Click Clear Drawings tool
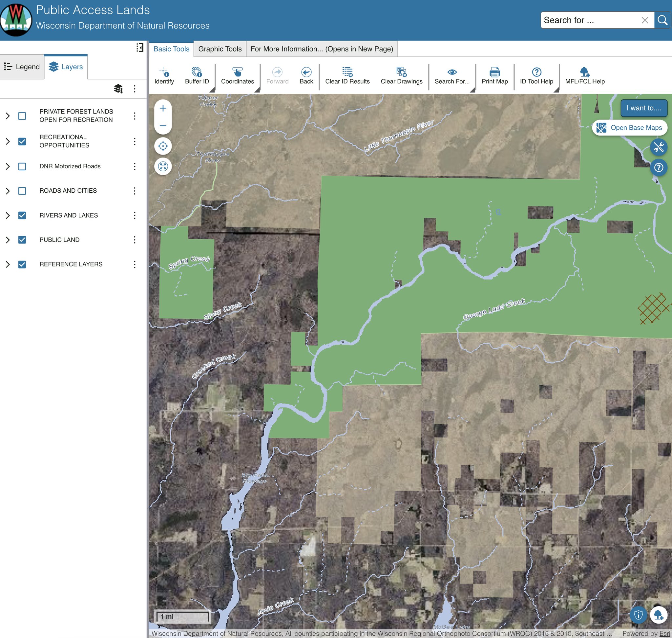Screen dimensions: 672x638 [x=401, y=75]
